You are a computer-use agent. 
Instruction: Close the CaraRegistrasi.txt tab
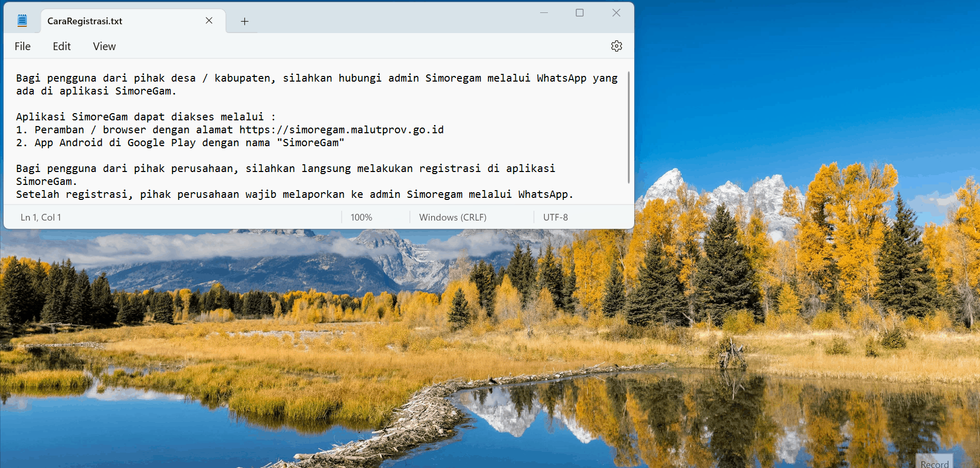(x=209, y=21)
